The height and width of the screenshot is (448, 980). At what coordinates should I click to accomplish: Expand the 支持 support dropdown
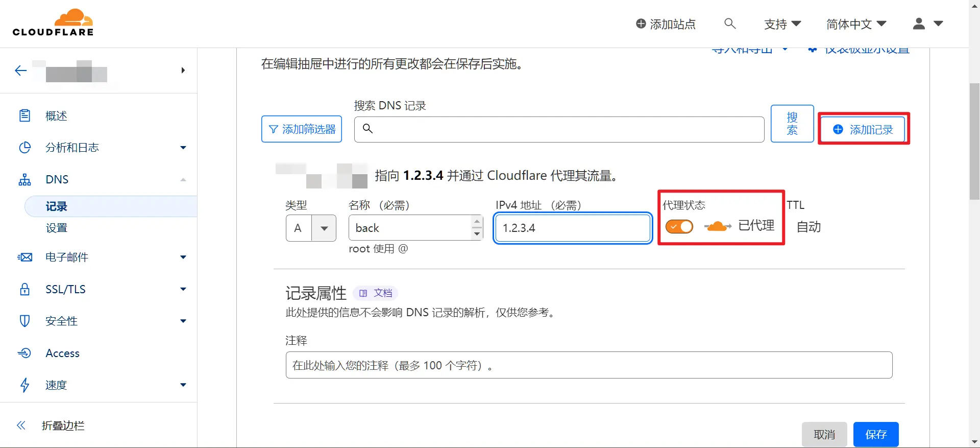click(782, 24)
